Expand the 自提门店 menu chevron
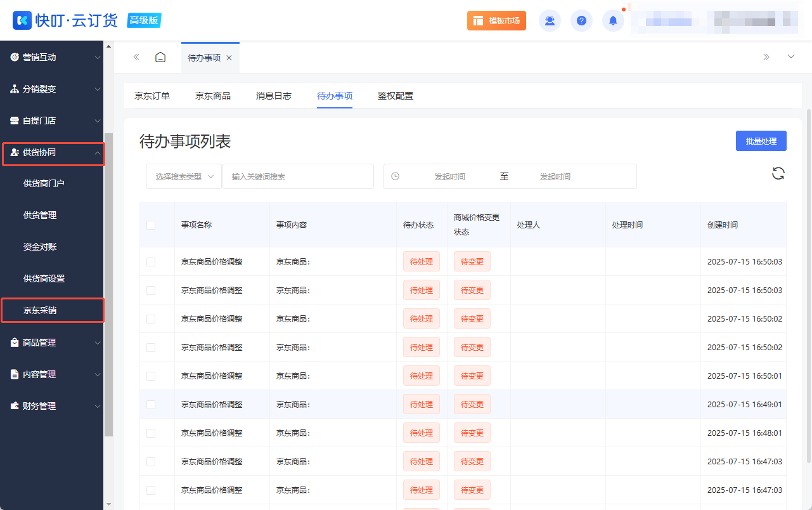812x510 pixels. click(x=97, y=121)
